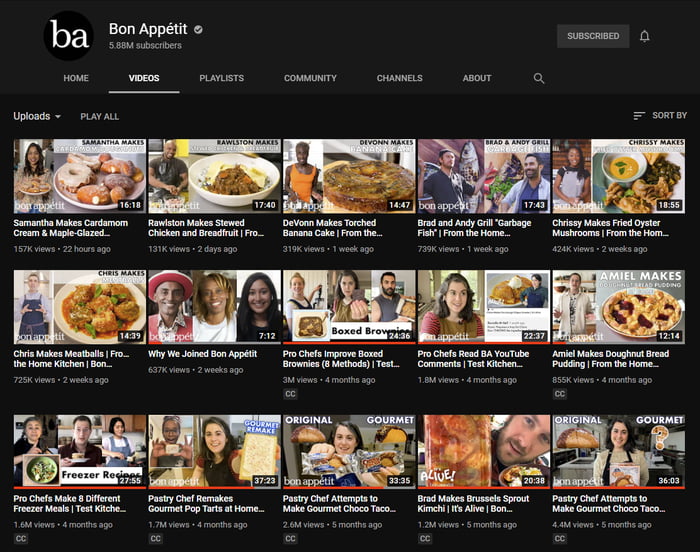The width and height of the screenshot is (700, 552).
Task: Click '739K views • 1 week ago' text
Action: coord(463,249)
